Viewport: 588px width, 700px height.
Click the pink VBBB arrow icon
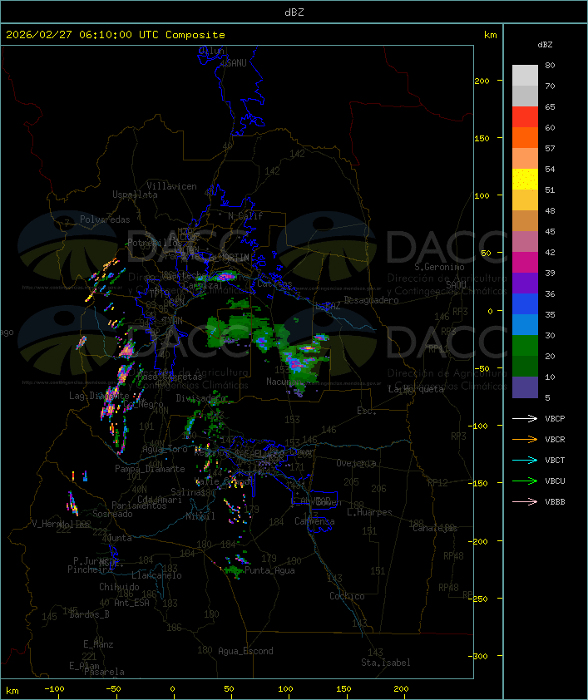click(x=525, y=502)
